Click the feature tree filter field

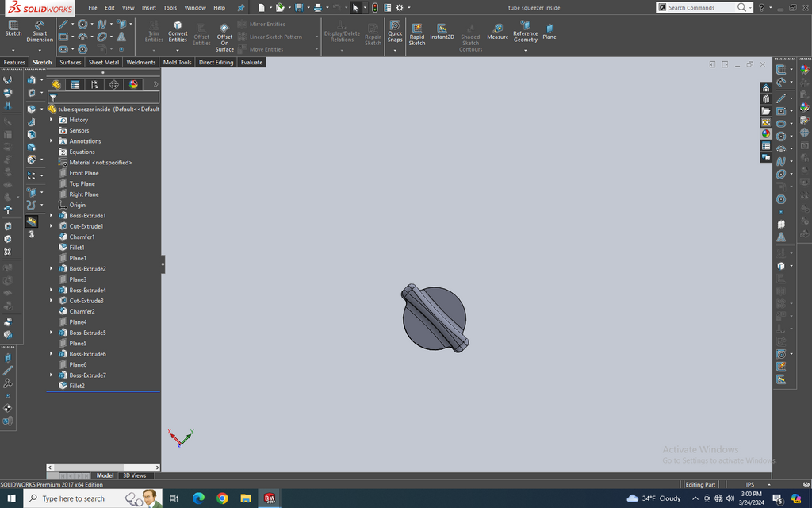(104, 97)
